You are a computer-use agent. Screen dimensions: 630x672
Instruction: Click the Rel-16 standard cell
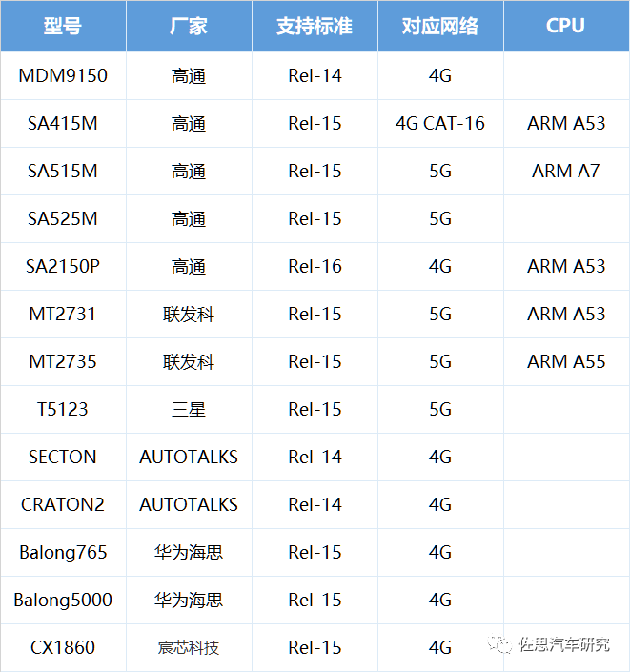click(315, 266)
